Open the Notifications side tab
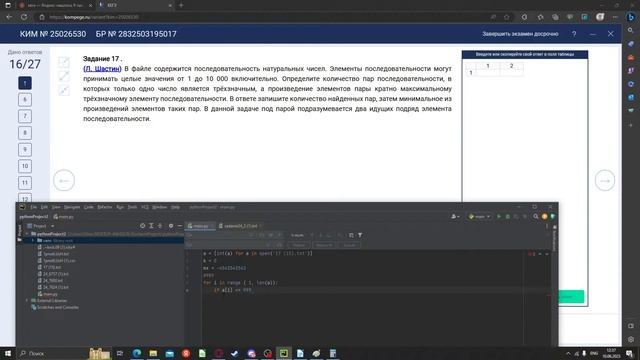Viewport: 640px width, 360px height. pos(554,237)
